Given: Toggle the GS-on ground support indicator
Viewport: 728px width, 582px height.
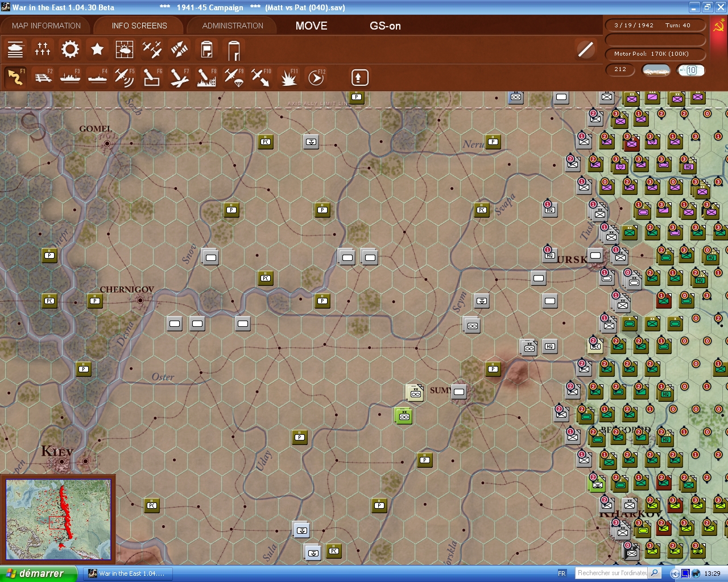Looking at the screenshot, I should 385,26.
